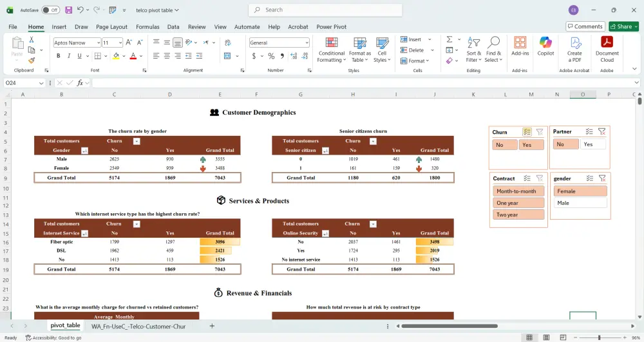
Task: Click the Share button
Action: [x=624, y=26]
